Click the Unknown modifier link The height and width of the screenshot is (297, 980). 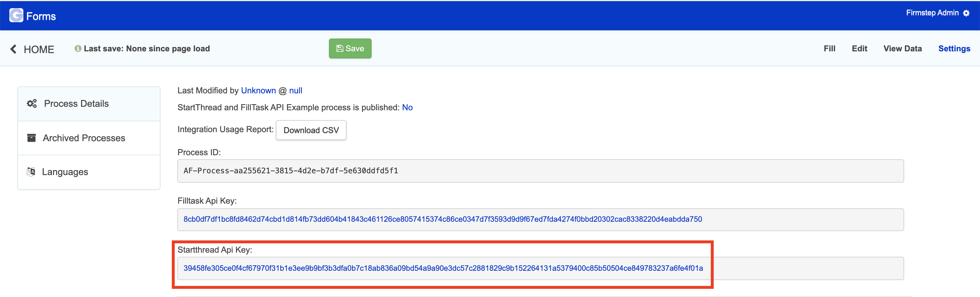click(x=258, y=91)
